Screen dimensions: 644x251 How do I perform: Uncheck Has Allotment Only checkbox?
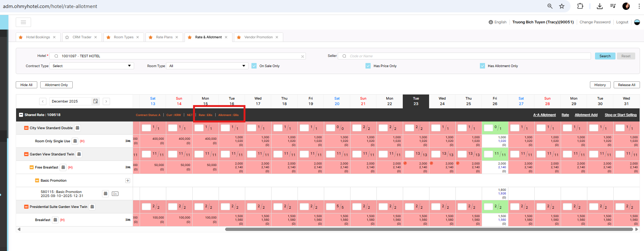point(482,66)
